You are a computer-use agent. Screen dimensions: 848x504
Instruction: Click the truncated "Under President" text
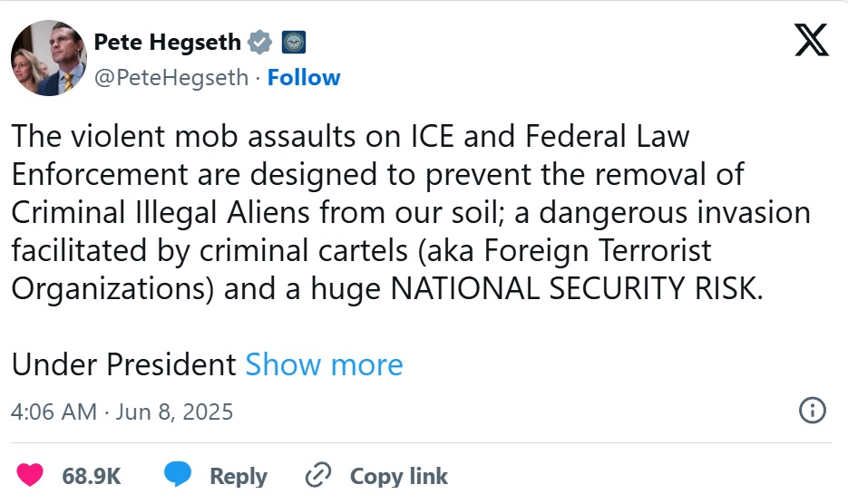pos(123,364)
